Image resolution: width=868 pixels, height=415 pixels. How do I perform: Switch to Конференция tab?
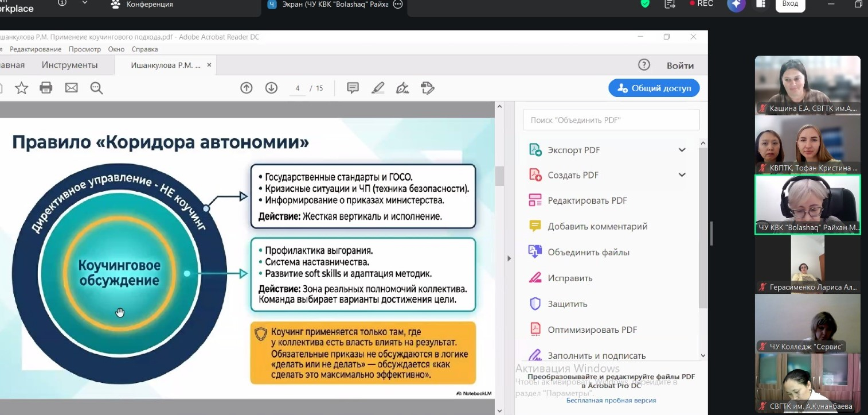[143, 4]
